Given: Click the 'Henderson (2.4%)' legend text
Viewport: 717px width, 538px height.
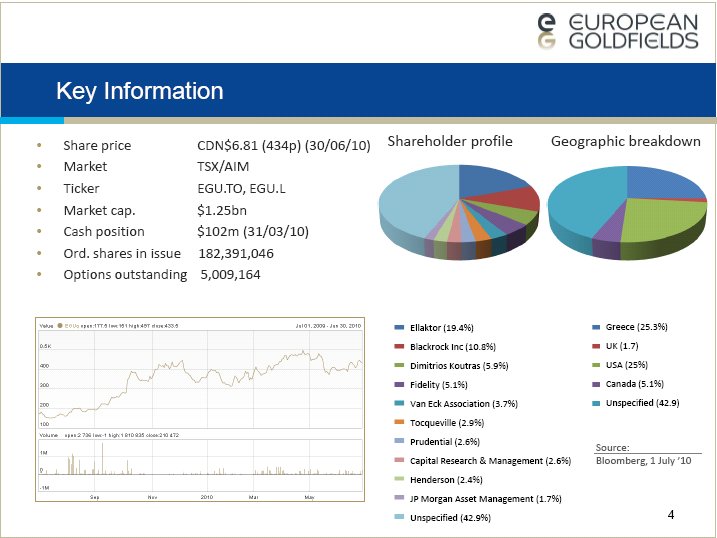Looking at the screenshot, I should 446,480.
